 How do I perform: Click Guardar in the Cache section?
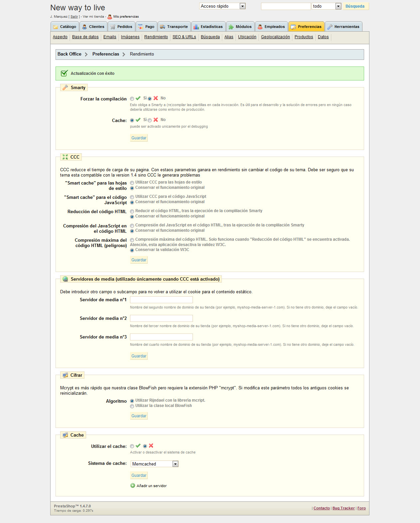click(139, 475)
